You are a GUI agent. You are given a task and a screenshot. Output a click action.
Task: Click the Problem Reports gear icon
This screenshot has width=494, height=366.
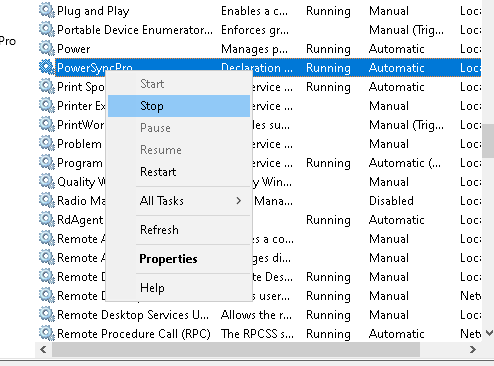(x=47, y=143)
